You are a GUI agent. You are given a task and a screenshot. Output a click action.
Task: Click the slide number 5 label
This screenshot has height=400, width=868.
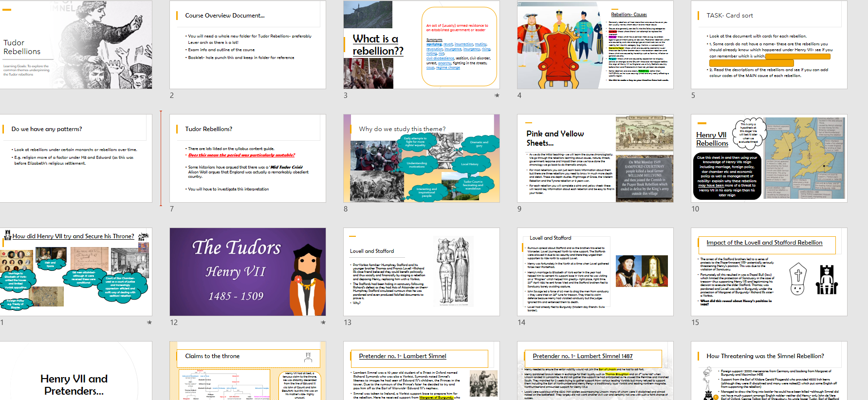(693, 95)
